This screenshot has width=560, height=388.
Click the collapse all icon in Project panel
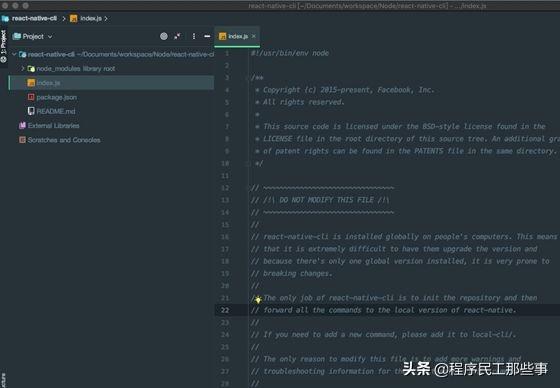[x=178, y=36]
